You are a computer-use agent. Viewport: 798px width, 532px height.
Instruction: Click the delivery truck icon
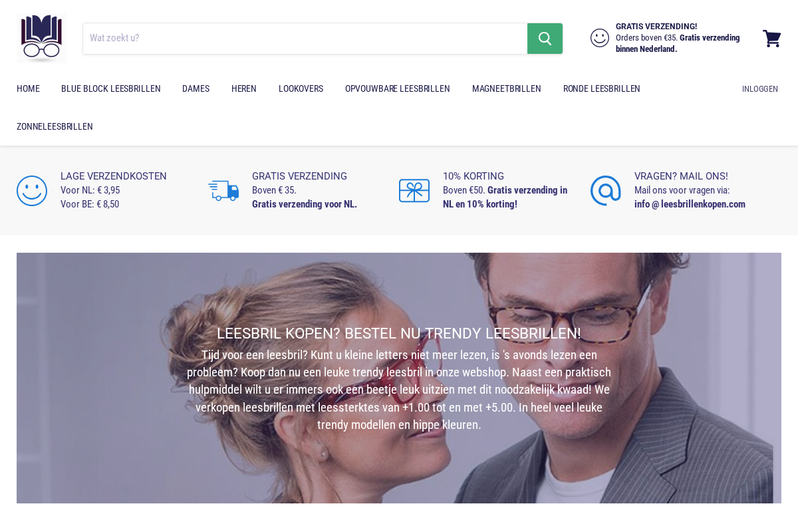click(x=223, y=191)
